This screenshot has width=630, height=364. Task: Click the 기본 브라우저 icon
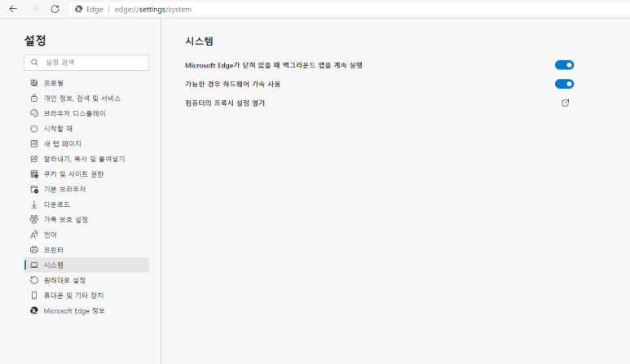(34, 190)
